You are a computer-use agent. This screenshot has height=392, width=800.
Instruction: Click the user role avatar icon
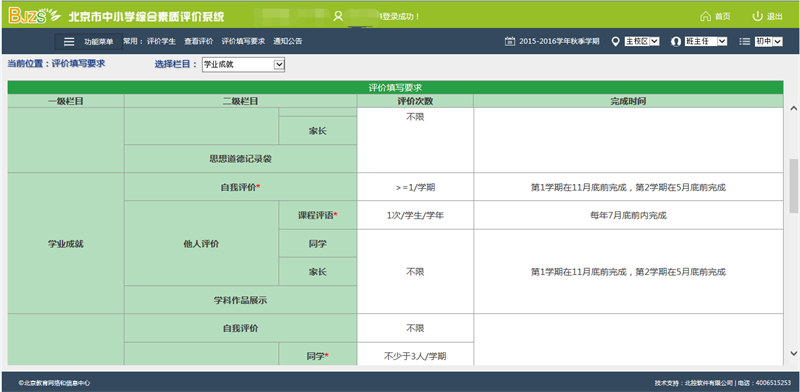tap(677, 41)
